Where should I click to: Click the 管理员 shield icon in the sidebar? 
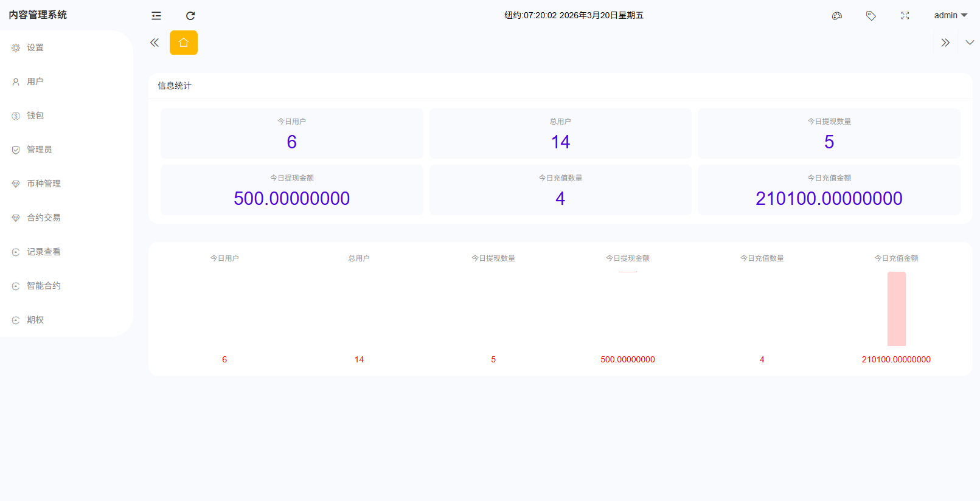(16, 150)
